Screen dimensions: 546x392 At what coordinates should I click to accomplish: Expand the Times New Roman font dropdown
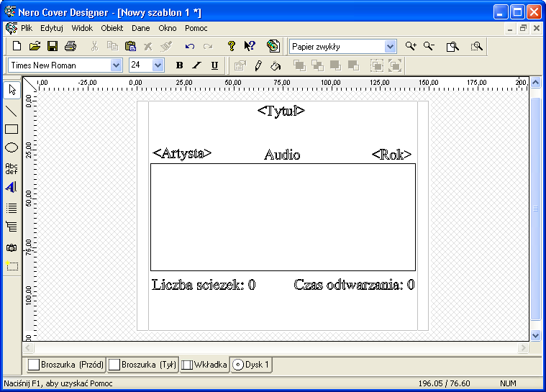116,65
